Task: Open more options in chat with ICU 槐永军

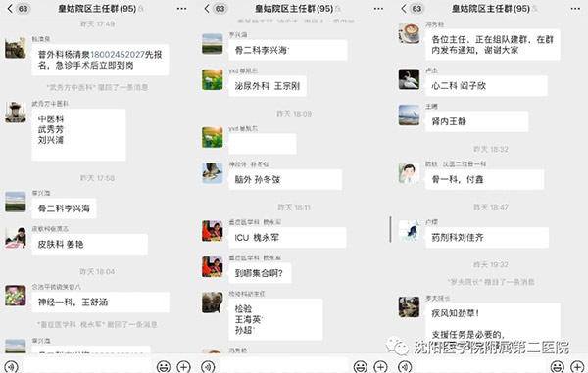Action: click(378, 9)
